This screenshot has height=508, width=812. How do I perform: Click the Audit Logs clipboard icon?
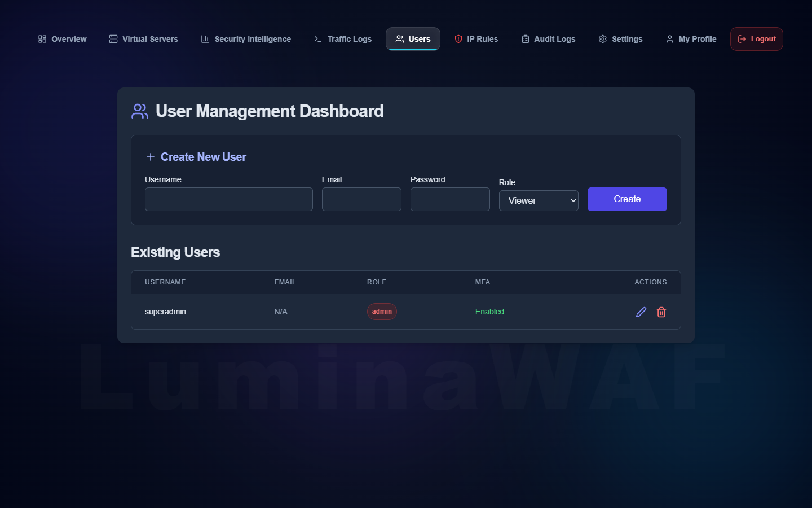pos(524,38)
